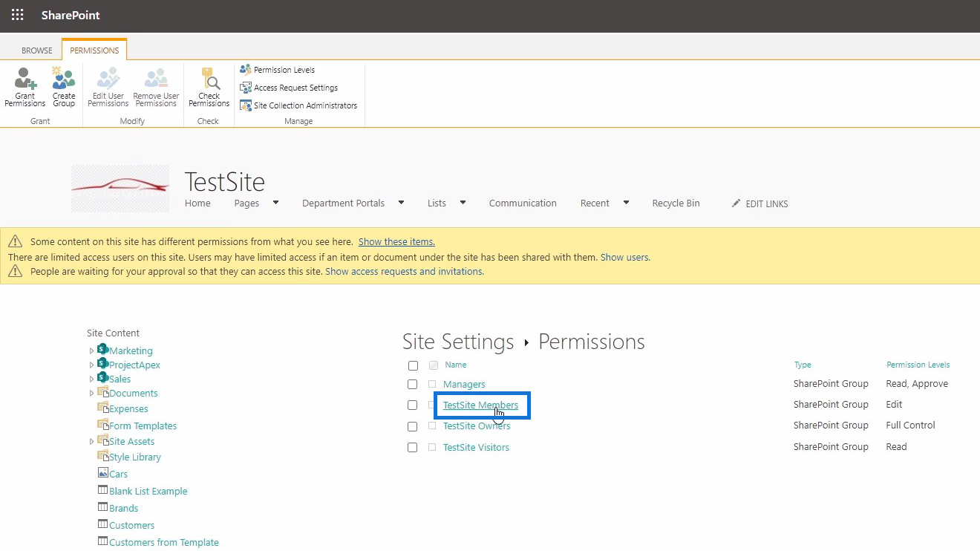Click the Brands list icon
Image resolution: width=980 pixels, height=551 pixels.
[x=103, y=507]
